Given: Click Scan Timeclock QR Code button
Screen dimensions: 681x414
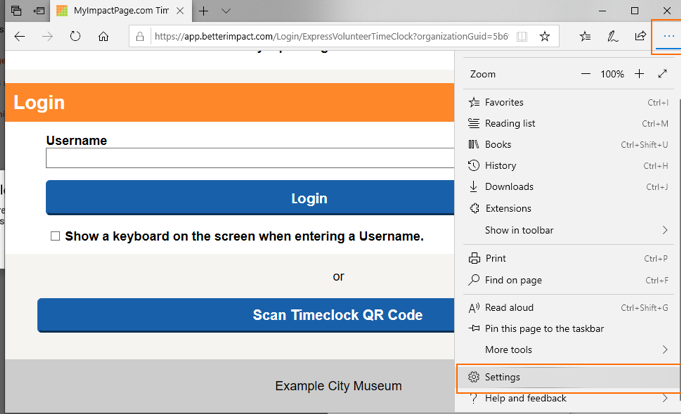Looking at the screenshot, I should 245,315.
